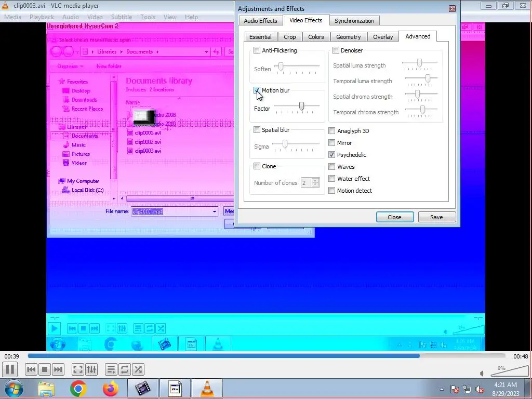
Task: Open network tray icon
Action: [x=467, y=389]
